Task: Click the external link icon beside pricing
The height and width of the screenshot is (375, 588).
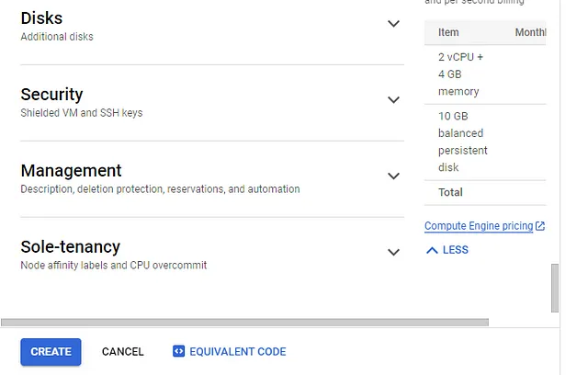Action: [x=540, y=226]
